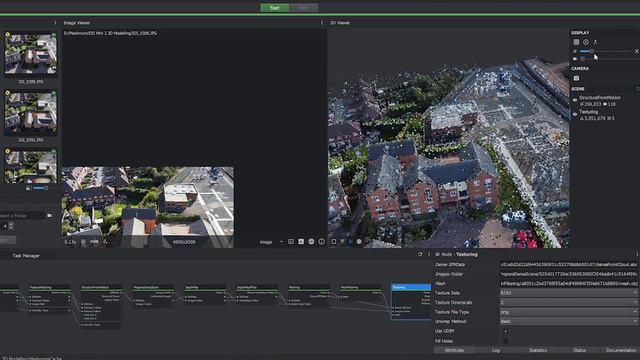Open the Image Viewer three-dot menu
This screenshot has height=360, width=640.
[322, 23]
